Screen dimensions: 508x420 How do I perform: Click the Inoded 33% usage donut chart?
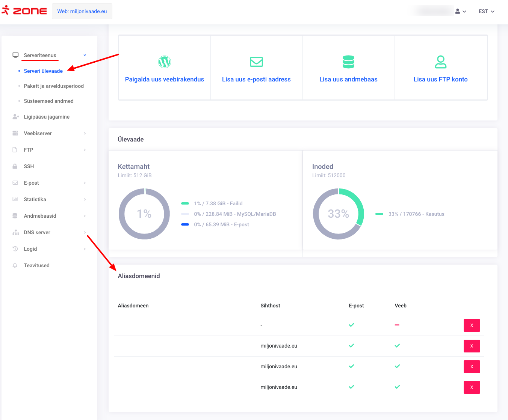click(339, 214)
